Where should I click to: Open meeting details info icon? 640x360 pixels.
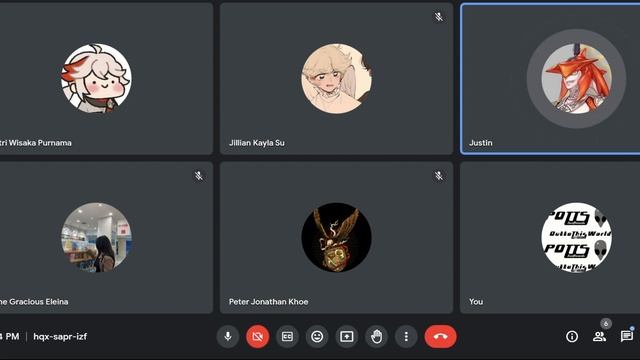572,336
